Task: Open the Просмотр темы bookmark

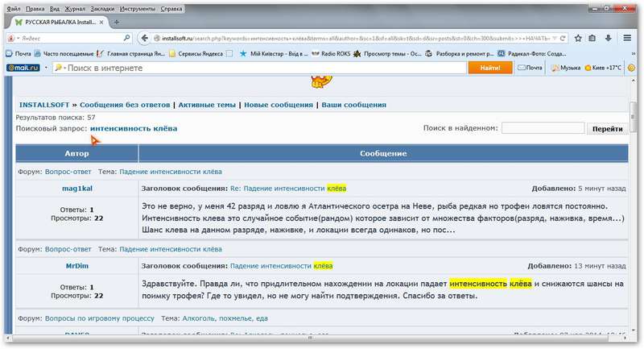Action: point(388,53)
